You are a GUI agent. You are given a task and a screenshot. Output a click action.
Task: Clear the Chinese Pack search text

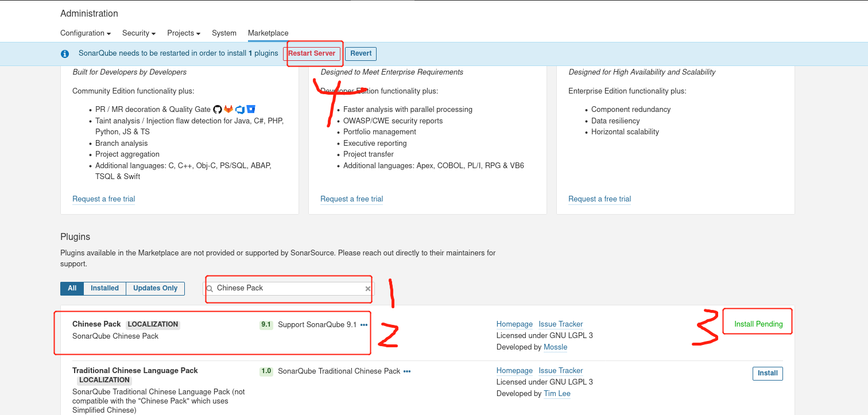pos(368,289)
